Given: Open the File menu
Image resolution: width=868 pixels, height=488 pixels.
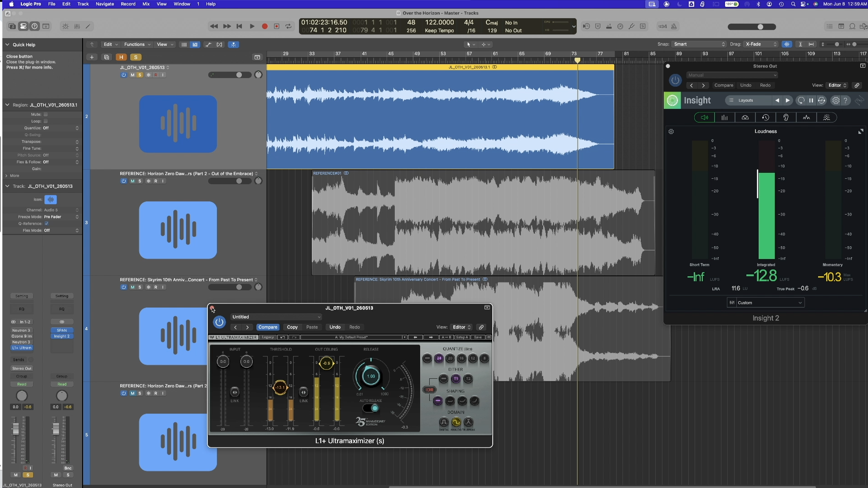Looking at the screenshot, I should click(x=52, y=4).
